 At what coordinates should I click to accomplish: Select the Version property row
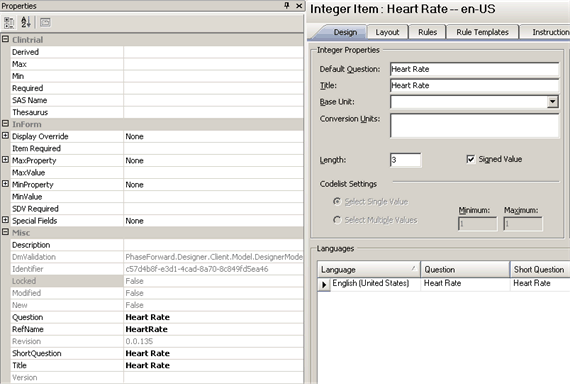click(x=156, y=377)
